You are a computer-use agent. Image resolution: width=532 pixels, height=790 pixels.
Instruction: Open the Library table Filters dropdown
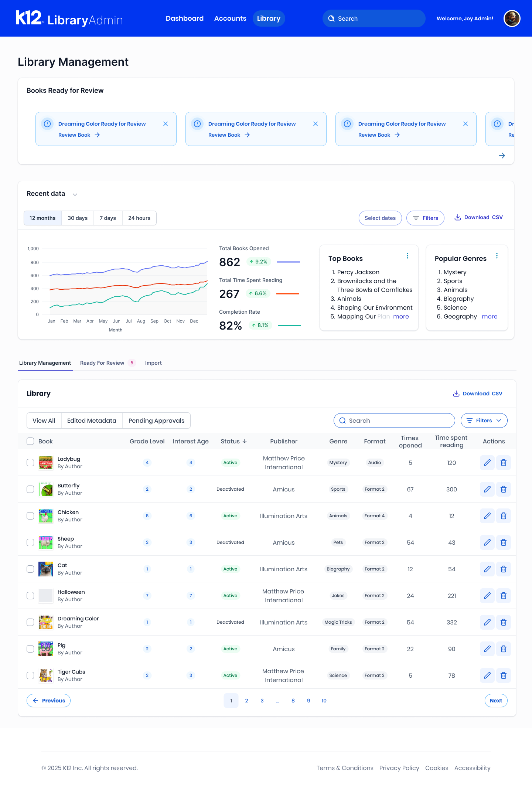point(484,420)
